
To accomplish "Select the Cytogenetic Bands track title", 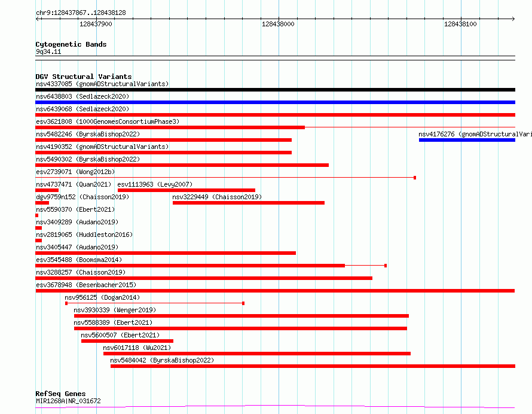I will pyautogui.click(x=71, y=44).
